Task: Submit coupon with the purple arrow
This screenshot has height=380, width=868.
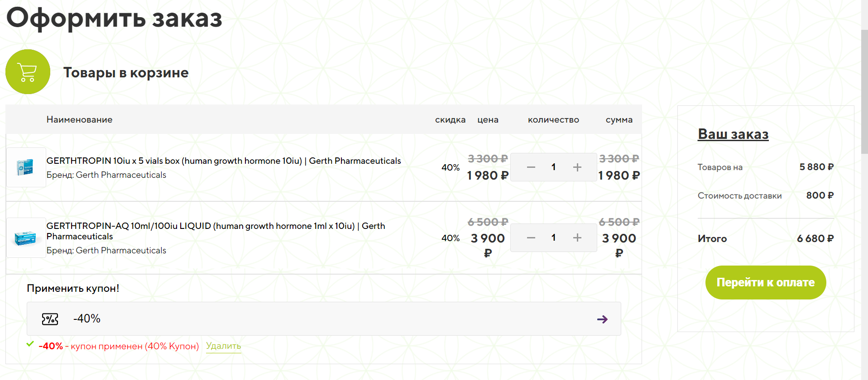Action: click(x=602, y=319)
